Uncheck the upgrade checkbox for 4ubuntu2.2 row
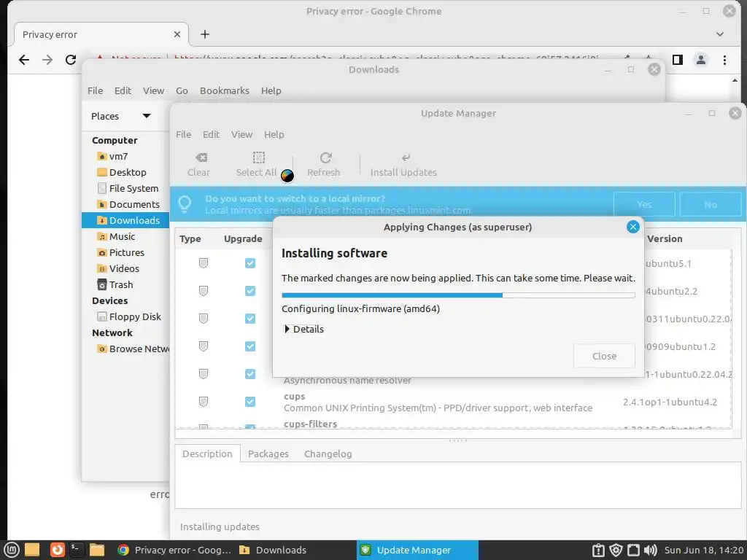This screenshot has width=747, height=560. click(250, 291)
